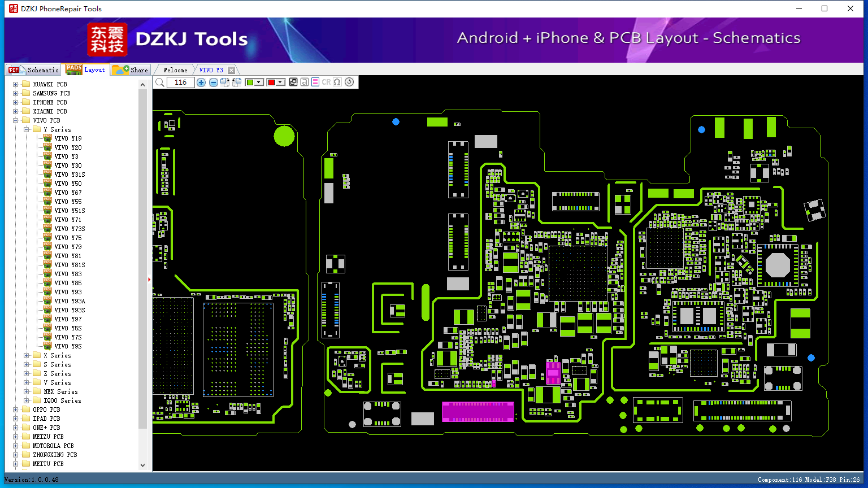The height and width of the screenshot is (488, 868).
Task: Choose the VIVO Y9S board
Action: click(x=68, y=346)
